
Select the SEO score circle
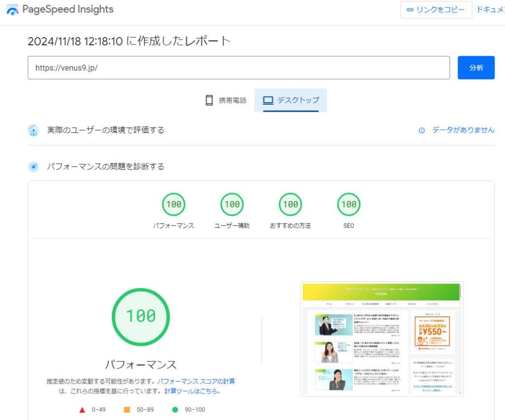(349, 204)
